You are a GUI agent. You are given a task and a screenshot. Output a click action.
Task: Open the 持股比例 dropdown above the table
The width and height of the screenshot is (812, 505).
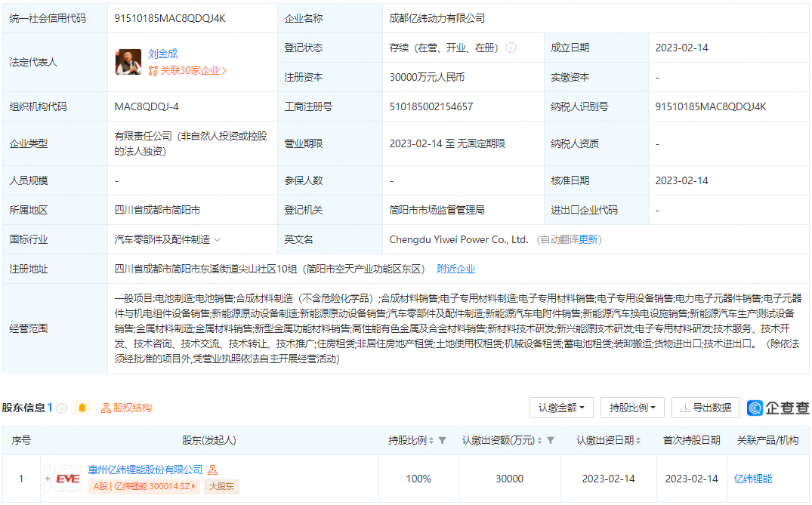pos(631,408)
